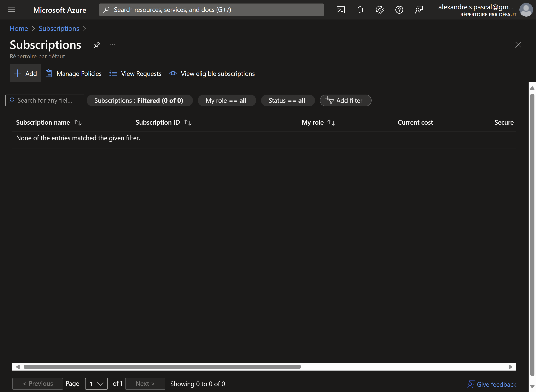
Task: Sort by My role column
Action: (318, 122)
